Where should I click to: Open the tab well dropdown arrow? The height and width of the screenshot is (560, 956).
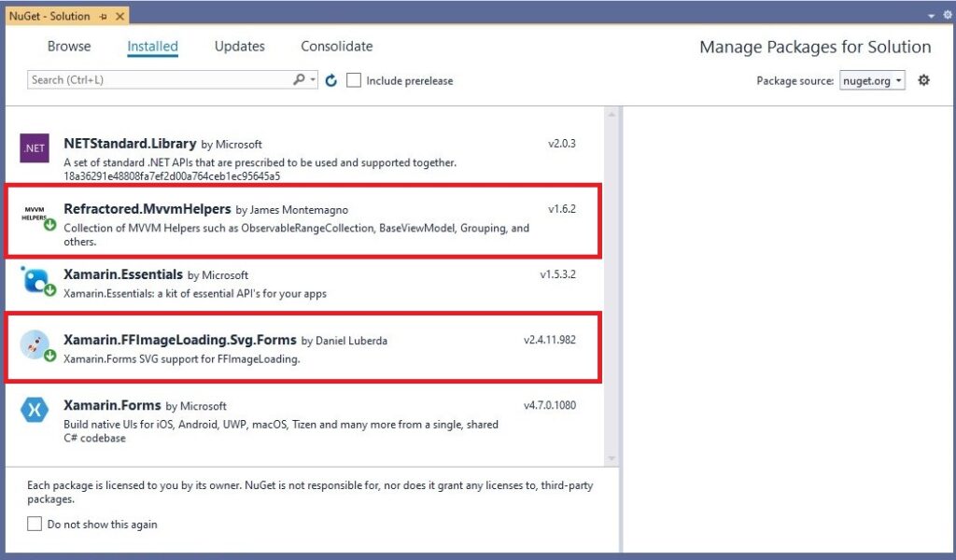(932, 16)
